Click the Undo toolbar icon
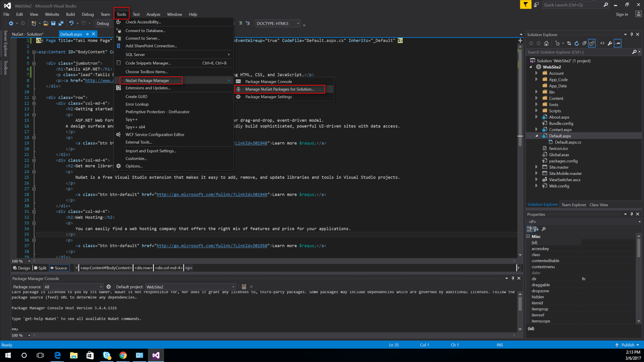Viewport: 644px width, 362px height. point(71,23)
